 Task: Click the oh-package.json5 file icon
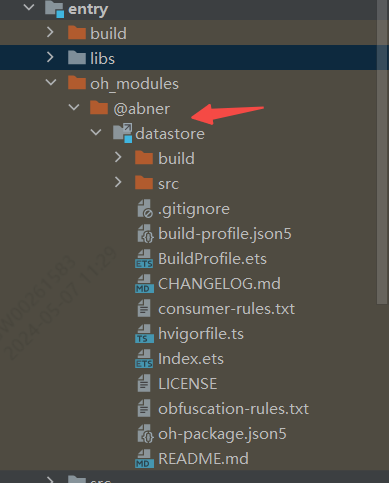click(145, 433)
